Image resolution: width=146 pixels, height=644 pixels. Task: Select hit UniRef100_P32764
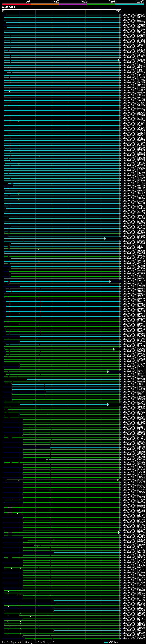pyautogui.click(x=134, y=120)
